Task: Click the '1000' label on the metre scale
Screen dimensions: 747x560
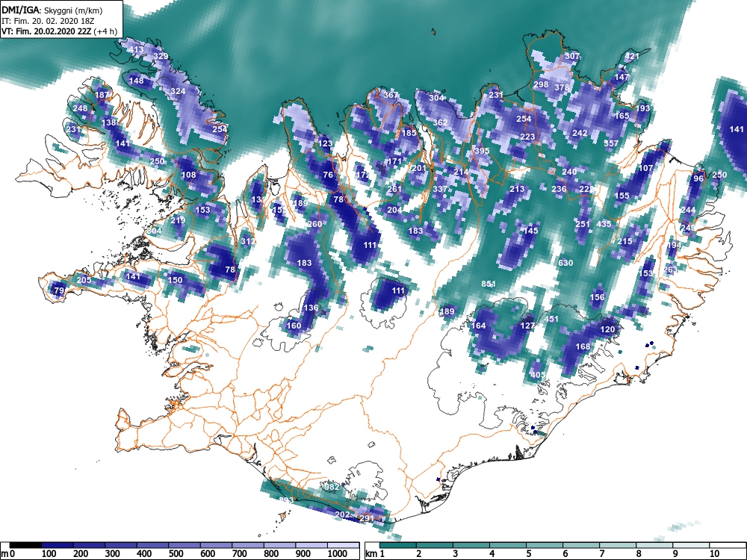Action: click(x=338, y=553)
